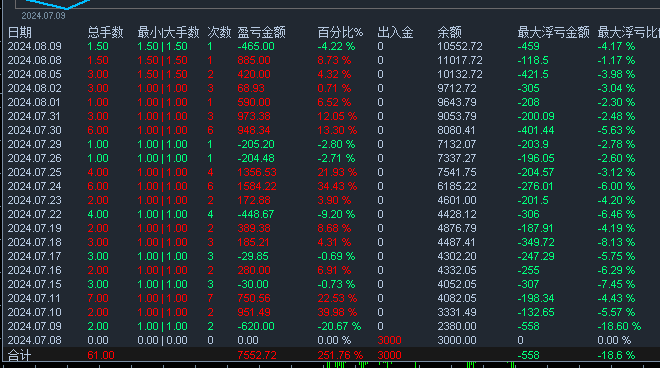This screenshot has width=660, height=368.
Task: Select the 2024.08.05 date cell
Action: point(35,75)
